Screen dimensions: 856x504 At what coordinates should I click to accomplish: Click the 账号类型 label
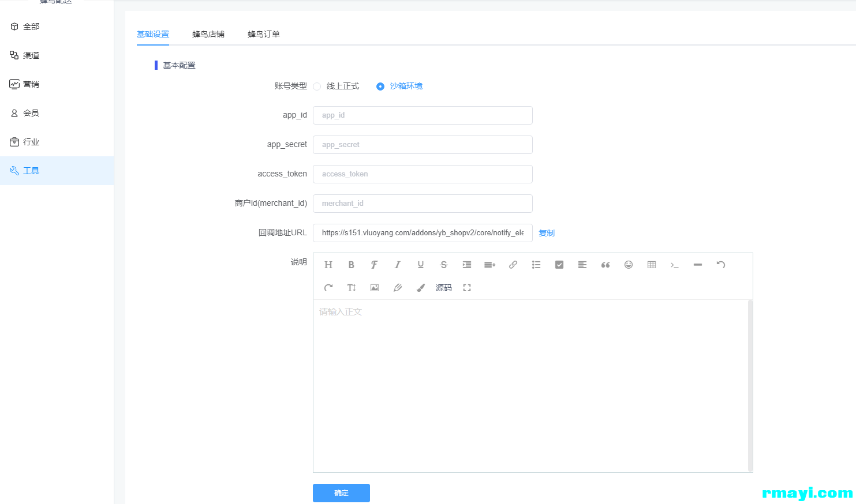click(291, 86)
